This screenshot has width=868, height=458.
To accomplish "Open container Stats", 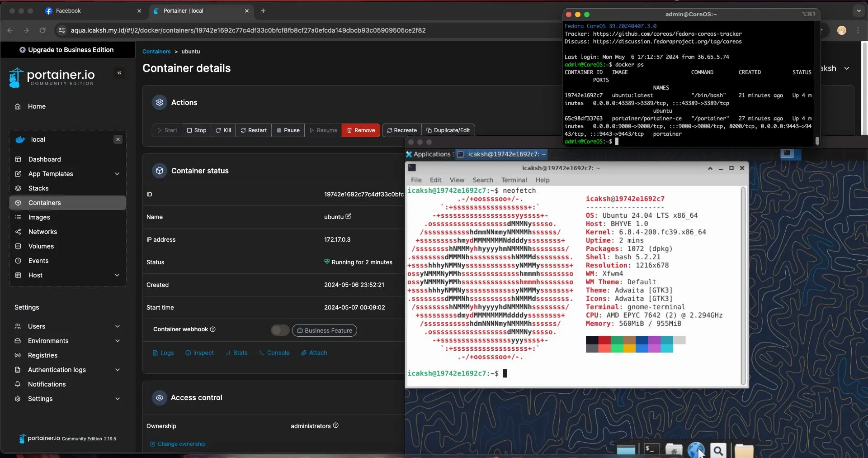I will [x=237, y=353].
